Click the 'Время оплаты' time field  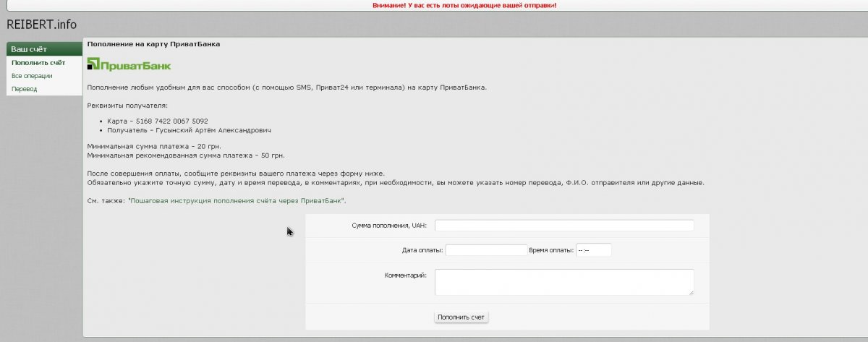(594, 250)
